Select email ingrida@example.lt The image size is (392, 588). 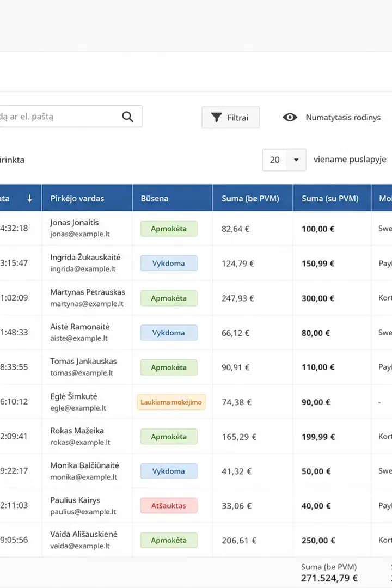pyautogui.click(x=83, y=269)
